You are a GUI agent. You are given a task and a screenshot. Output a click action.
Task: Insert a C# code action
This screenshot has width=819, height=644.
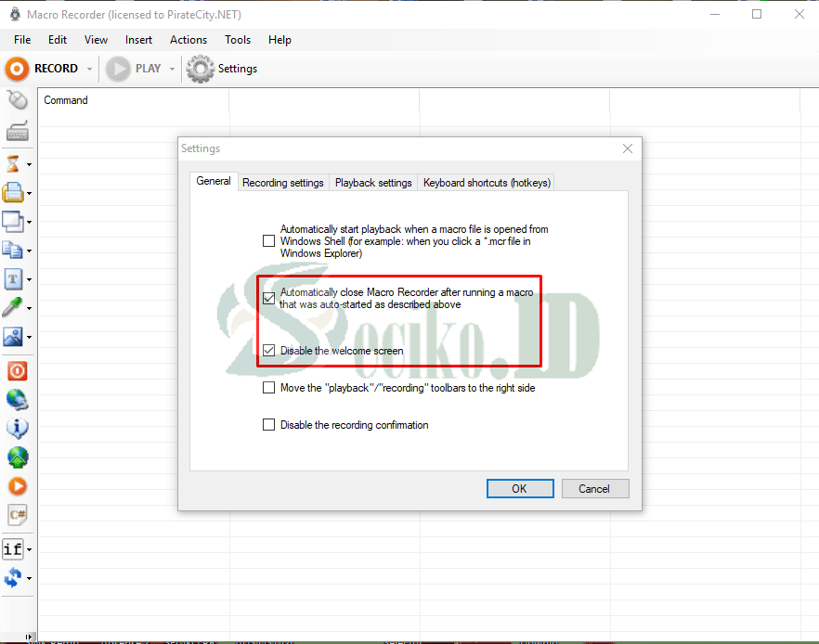tap(16, 514)
